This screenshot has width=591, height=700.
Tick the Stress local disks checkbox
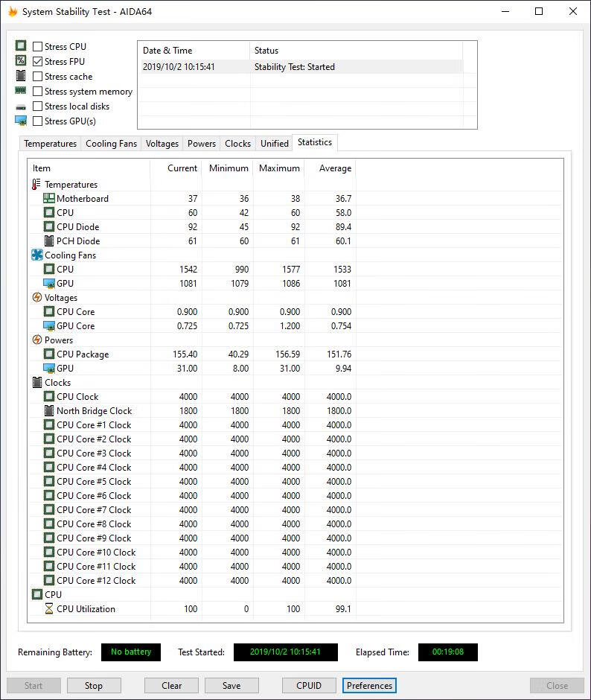point(38,106)
